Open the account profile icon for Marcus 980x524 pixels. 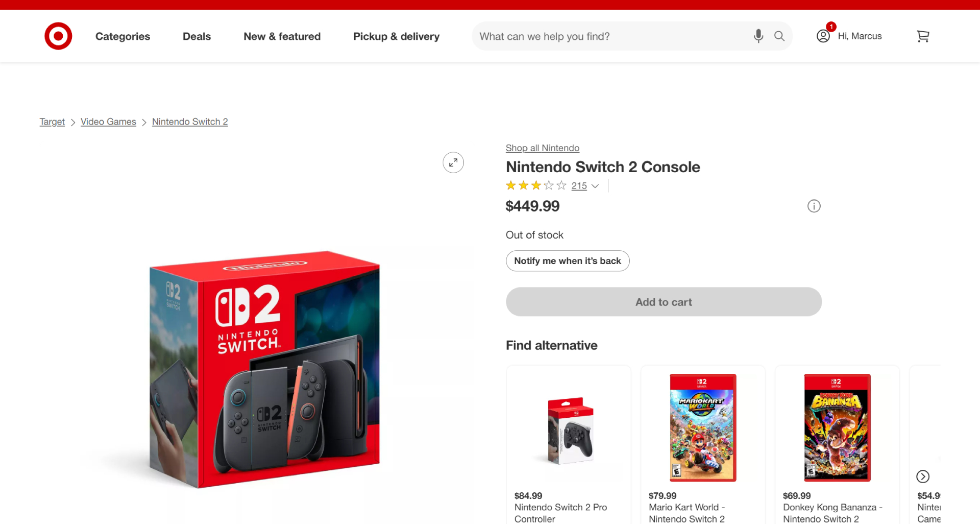tap(822, 36)
